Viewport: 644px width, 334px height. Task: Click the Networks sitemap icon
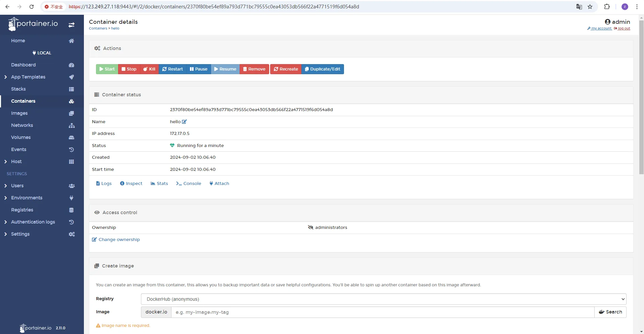[71, 126]
